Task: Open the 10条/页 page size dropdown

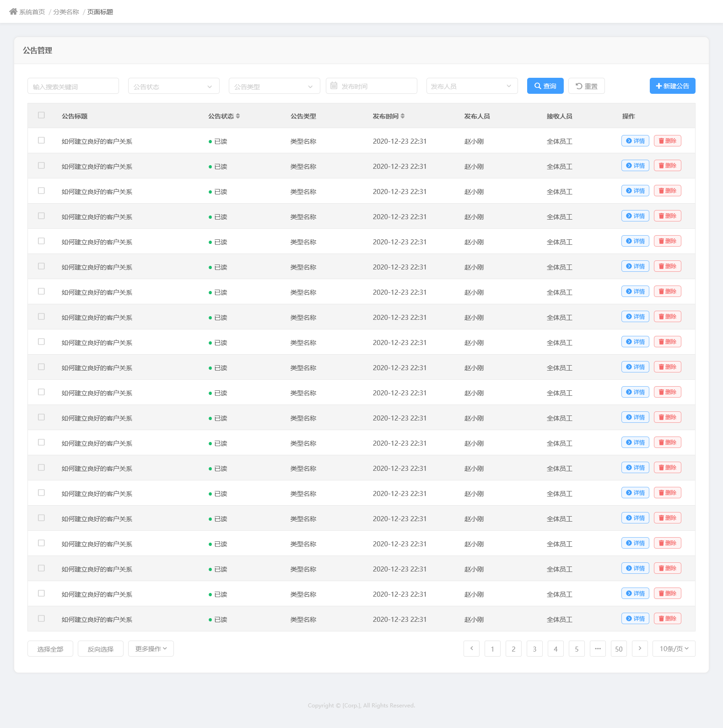Action: 674,649
